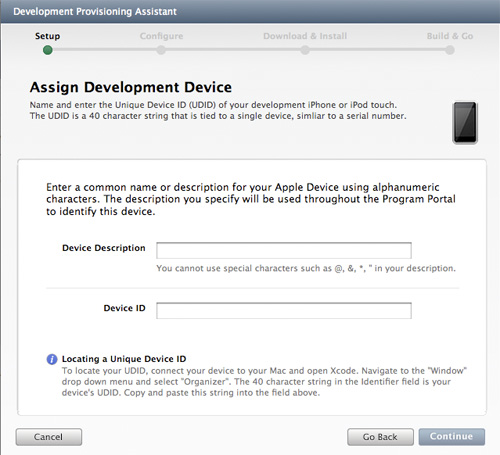Click the Device ID label
The height and width of the screenshot is (455, 500).
point(124,308)
